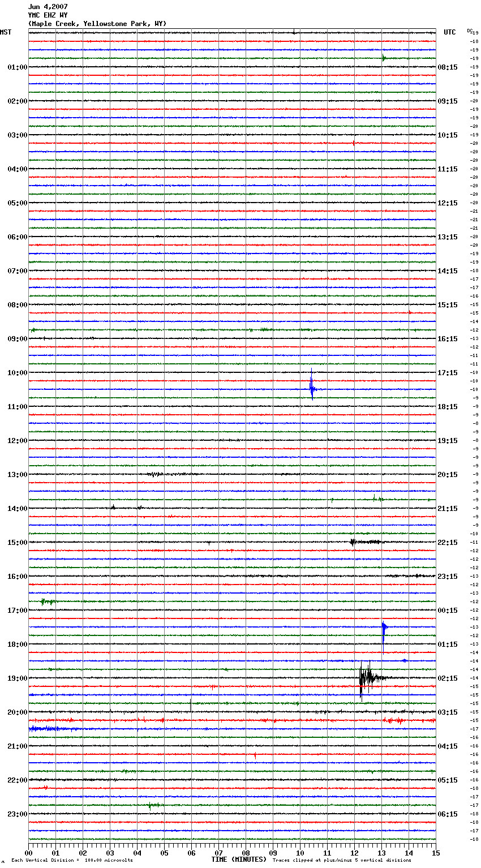Select the station code "YMC EHZ WY"
This screenshot has height=868, width=481.
point(48,15)
